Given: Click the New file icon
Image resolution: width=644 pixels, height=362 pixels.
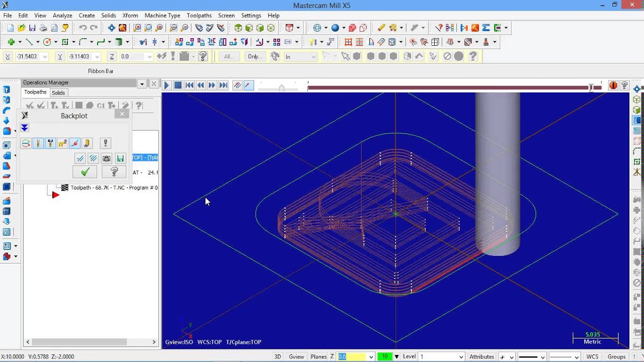Looking at the screenshot, I should click(10, 28).
